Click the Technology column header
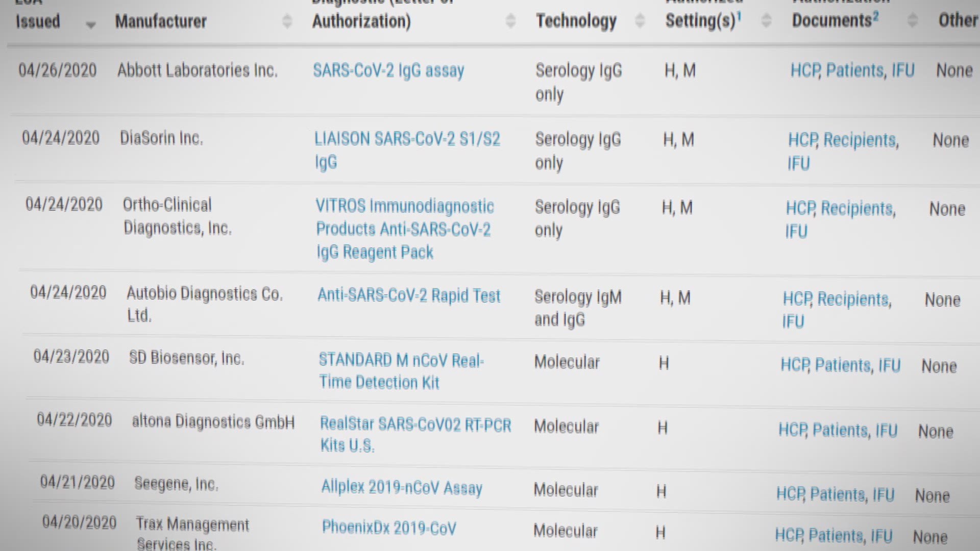Viewport: 980px width, 551px height. click(x=576, y=21)
